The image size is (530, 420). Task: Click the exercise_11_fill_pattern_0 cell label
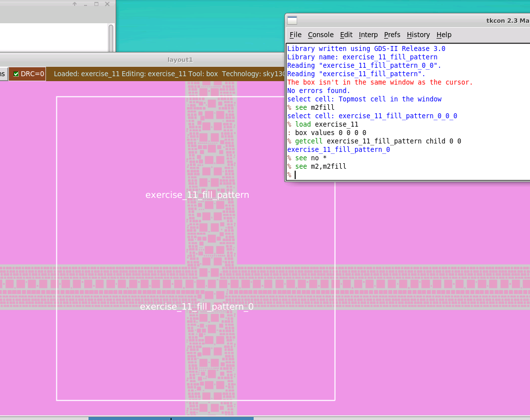pos(197,307)
